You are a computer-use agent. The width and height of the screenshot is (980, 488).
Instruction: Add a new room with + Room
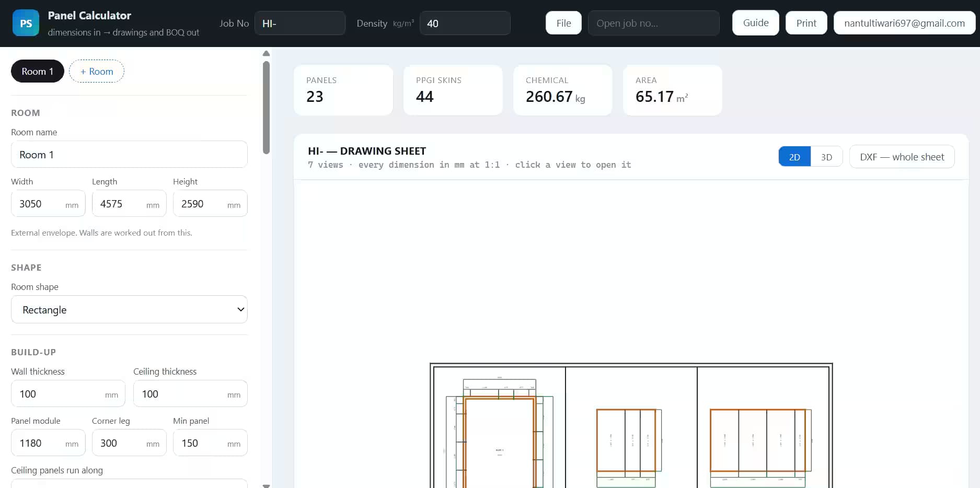(x=97, y=71)
